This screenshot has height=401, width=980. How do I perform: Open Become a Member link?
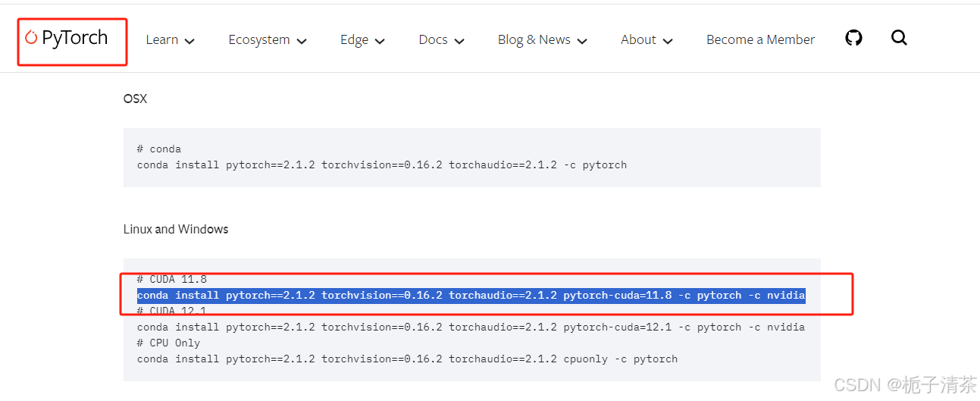click(x=760, y=39)
